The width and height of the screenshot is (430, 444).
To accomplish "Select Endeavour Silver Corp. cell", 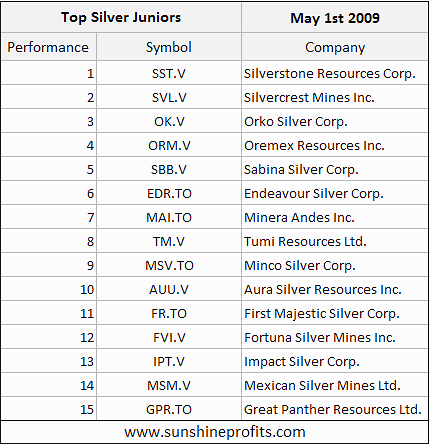I will coord(335,193).
